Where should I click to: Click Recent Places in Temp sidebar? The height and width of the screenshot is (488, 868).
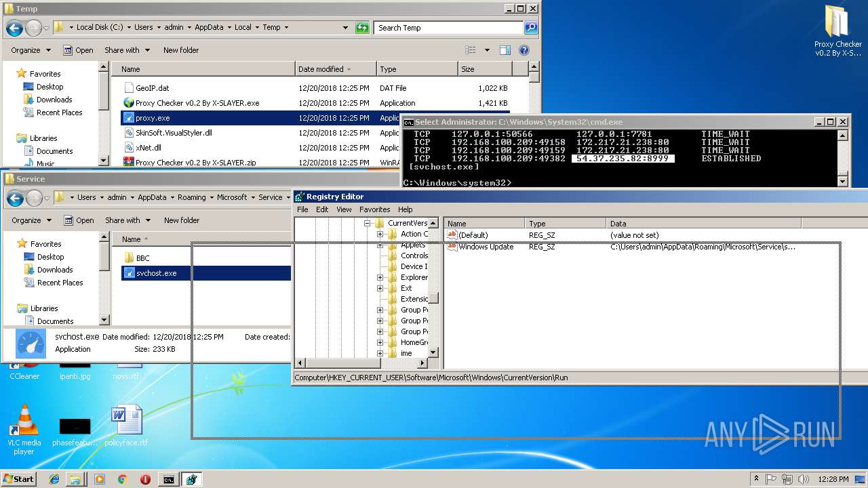click(x=60, y=113)
